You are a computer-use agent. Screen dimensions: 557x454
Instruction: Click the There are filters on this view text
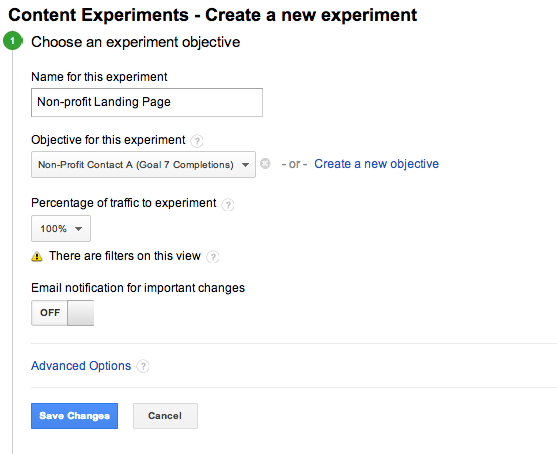(125, 256)
